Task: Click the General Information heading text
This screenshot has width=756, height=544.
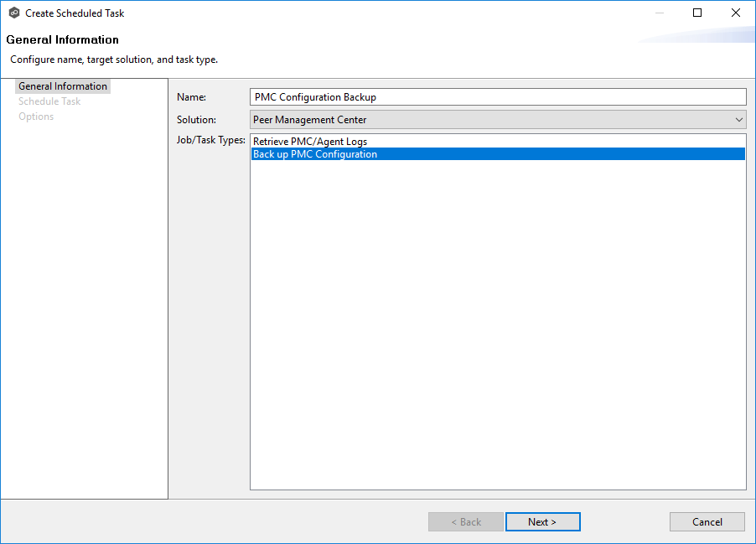Action: (x=63, y=39)
